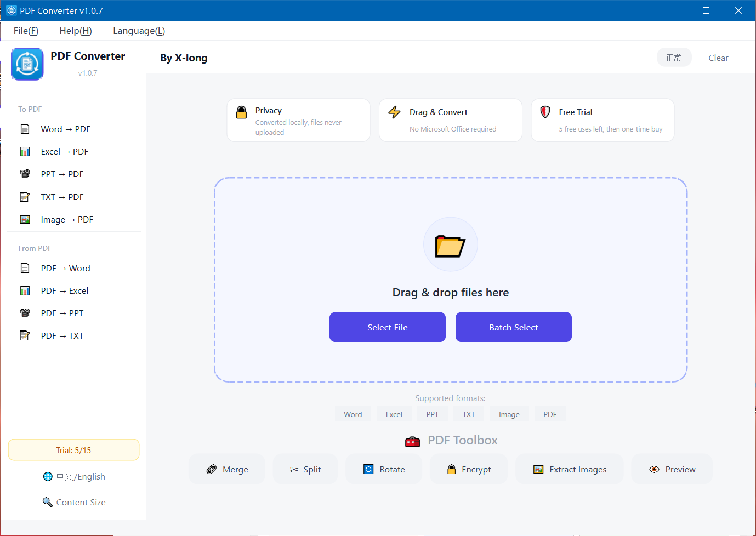Open the Help(H) menu
Viewport: 756px width, 536px height.
(x=76, y=31)
